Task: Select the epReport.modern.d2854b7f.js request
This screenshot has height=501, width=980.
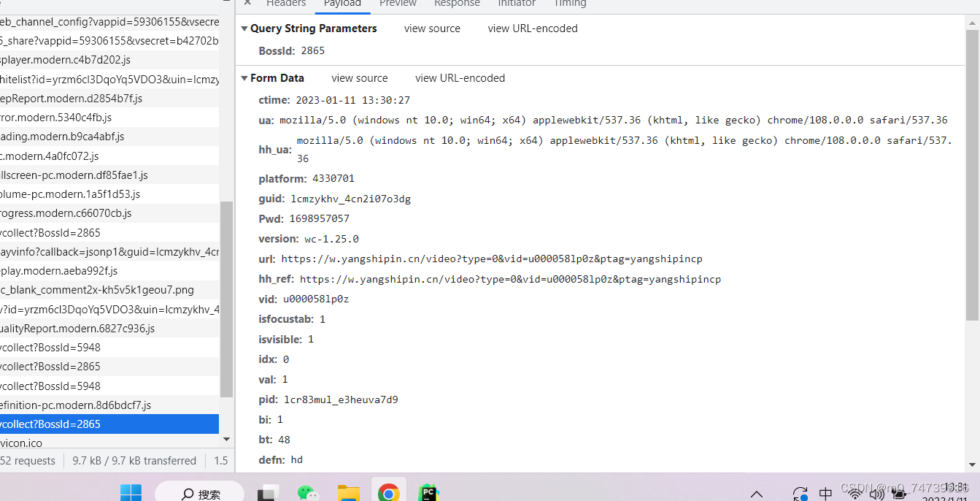Action: coord(109,98)
